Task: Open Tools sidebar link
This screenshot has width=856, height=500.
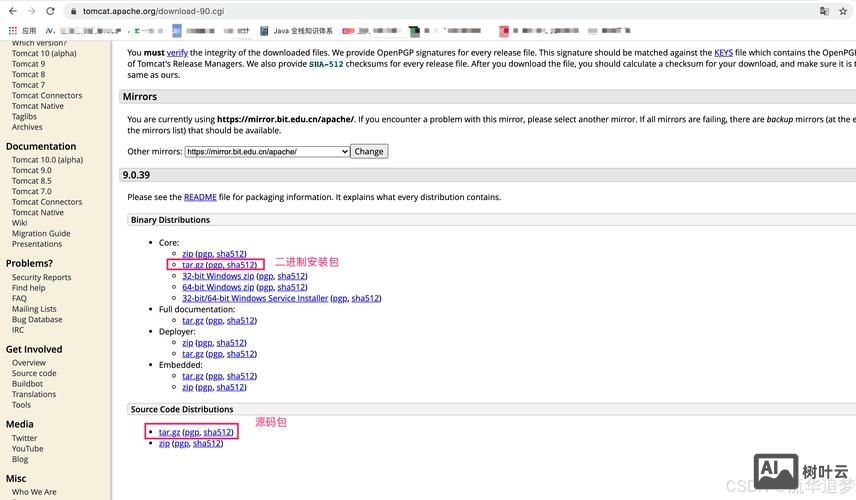Action: (x=21, y=404)
